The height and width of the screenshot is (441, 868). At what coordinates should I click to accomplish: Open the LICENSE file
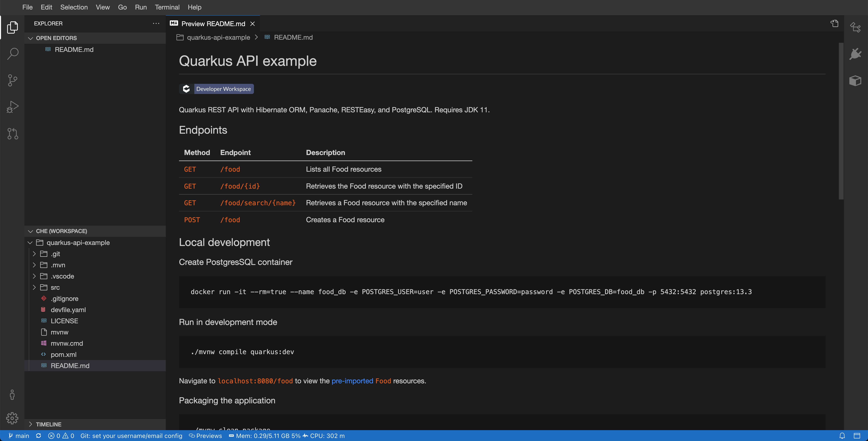[x=95, y=321]
